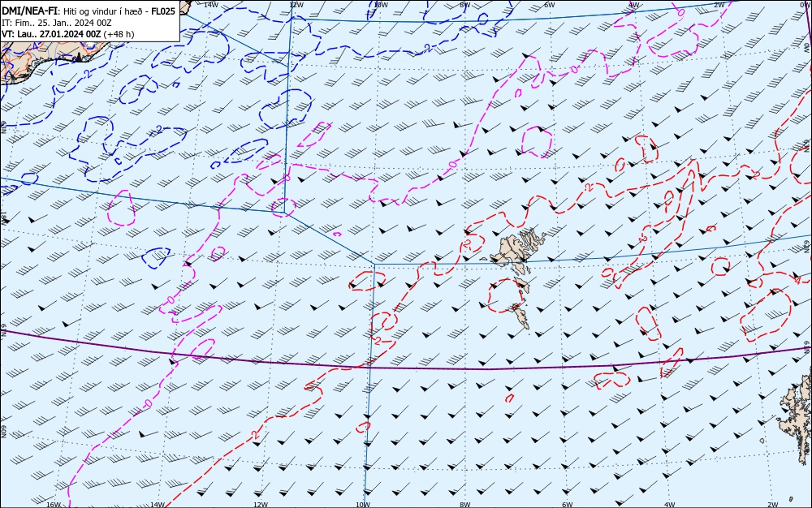Screen dimensions: 812x508
Task: Click the red '4' isotherm label near right edge
Action: point(797,280)
